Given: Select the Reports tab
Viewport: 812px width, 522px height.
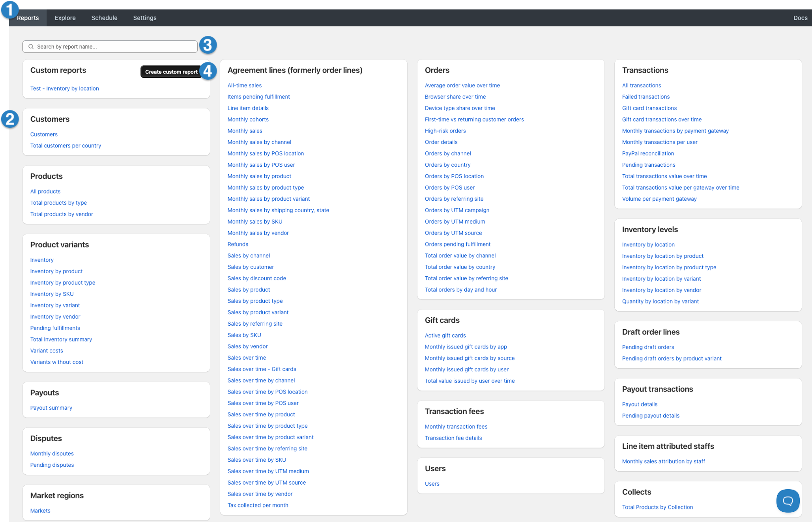Looking at the screenshot, I should click(x=28, y=18).
